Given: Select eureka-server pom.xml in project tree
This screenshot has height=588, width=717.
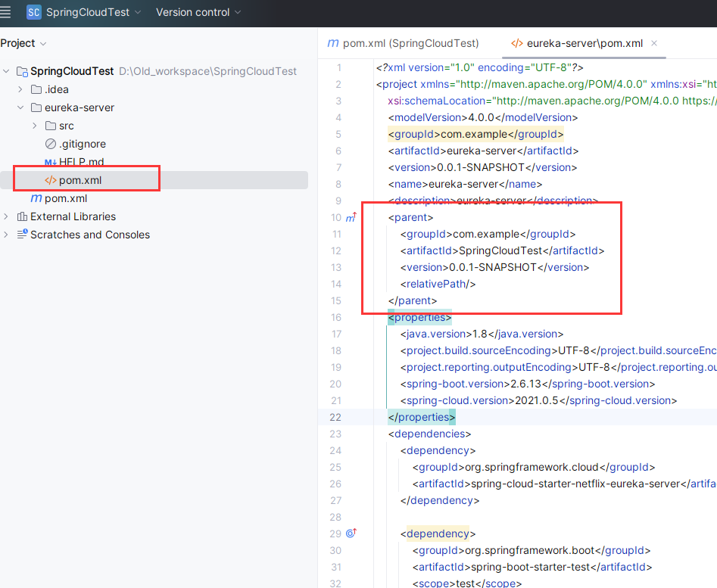Looking at the screenshot, I should (79, 180).
